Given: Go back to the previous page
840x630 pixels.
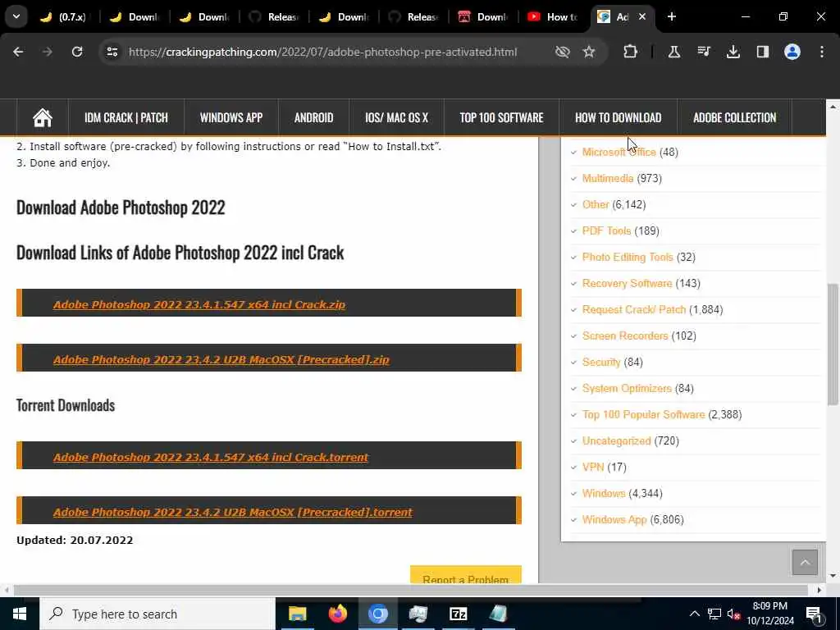Looking at the screenshot, I should click(x=18, y=52).
